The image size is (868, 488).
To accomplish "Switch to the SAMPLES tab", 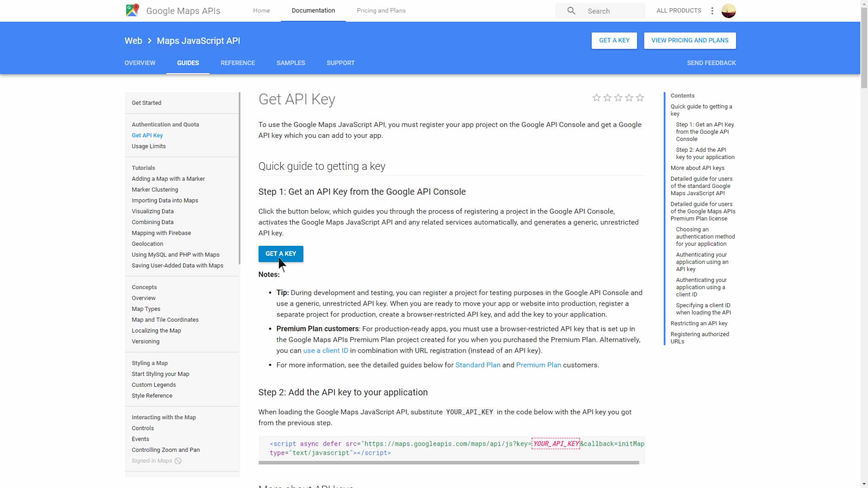I will point(291,63).
